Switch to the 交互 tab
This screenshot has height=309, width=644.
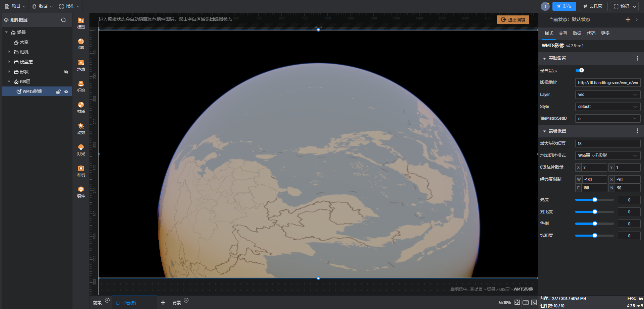(563, 33)
